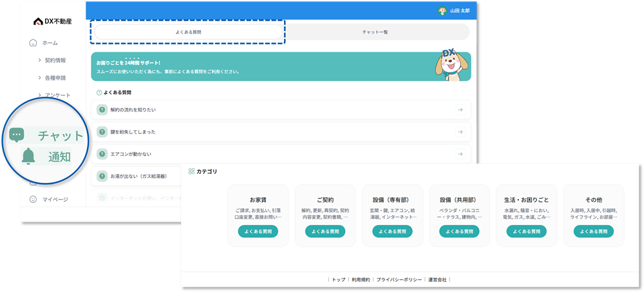Open the 利用規約 footer link

coord(361,280)
